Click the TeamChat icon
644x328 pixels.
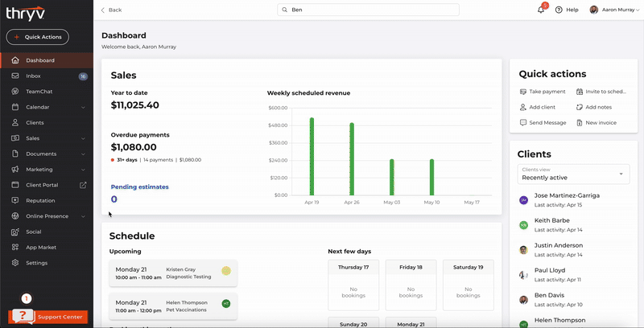pyautogui.click(x=15, y=92)
